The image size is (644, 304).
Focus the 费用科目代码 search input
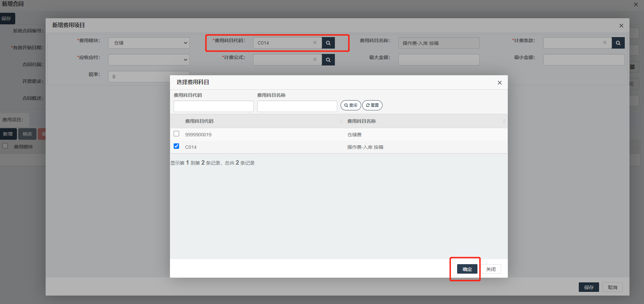[214, 106]
